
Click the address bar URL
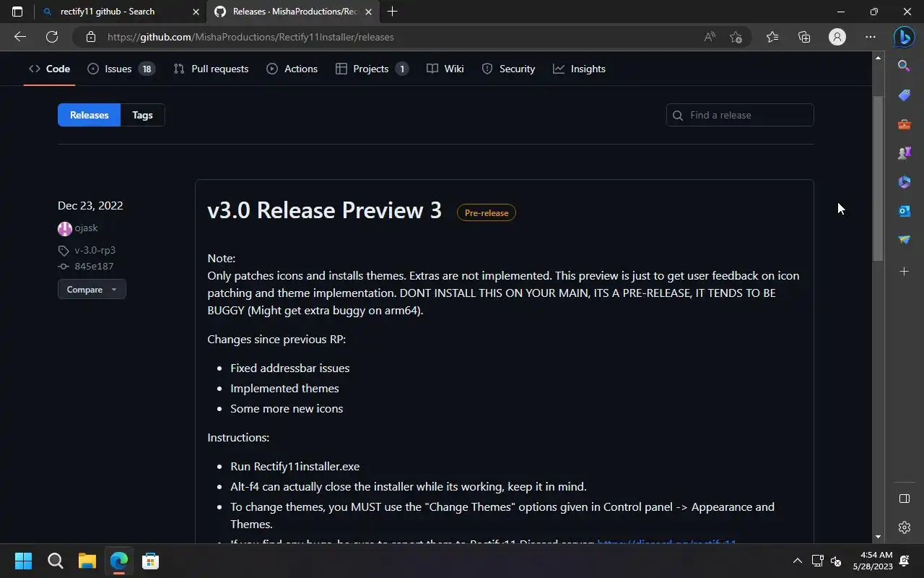click(x=250, y=37)
